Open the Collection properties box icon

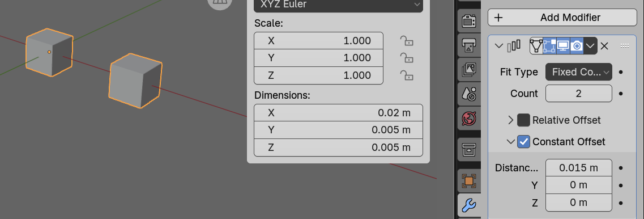(469, 149)
